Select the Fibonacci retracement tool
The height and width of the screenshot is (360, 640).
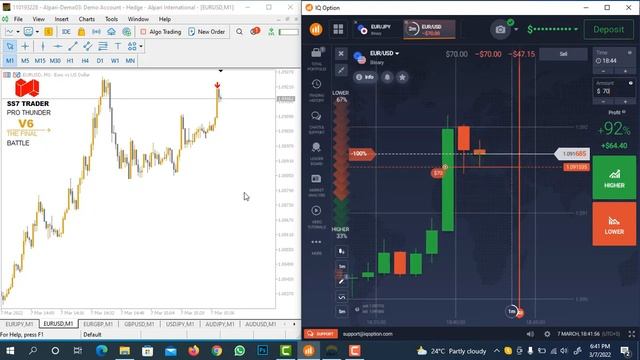pos(102,46)
